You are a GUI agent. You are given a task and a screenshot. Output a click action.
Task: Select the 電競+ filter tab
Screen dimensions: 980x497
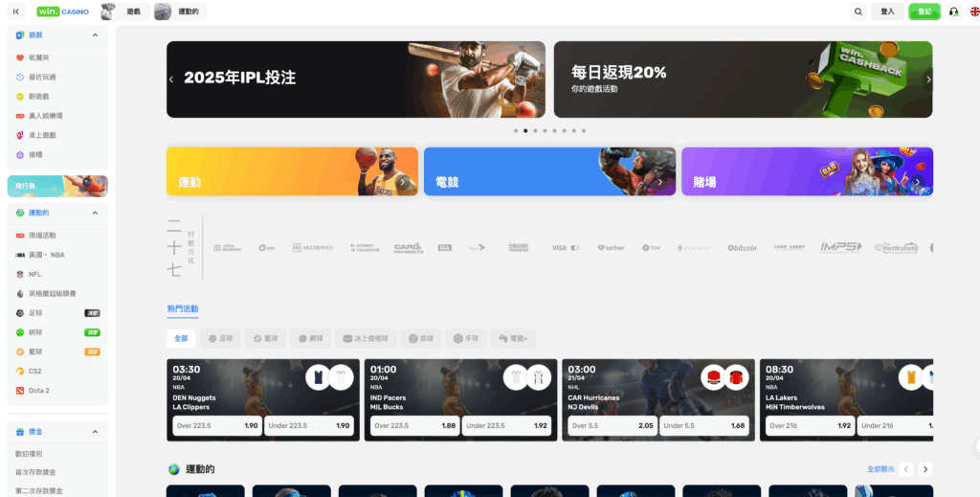(513, 339)
